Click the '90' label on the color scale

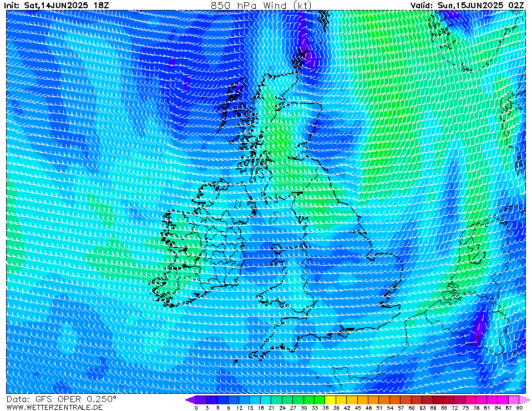point(519,408)
